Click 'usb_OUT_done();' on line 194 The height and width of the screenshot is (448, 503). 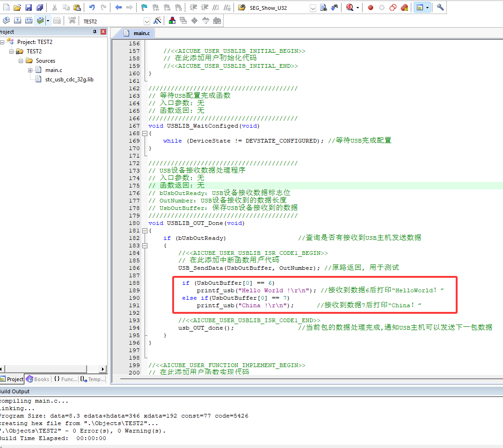(206, 328)
